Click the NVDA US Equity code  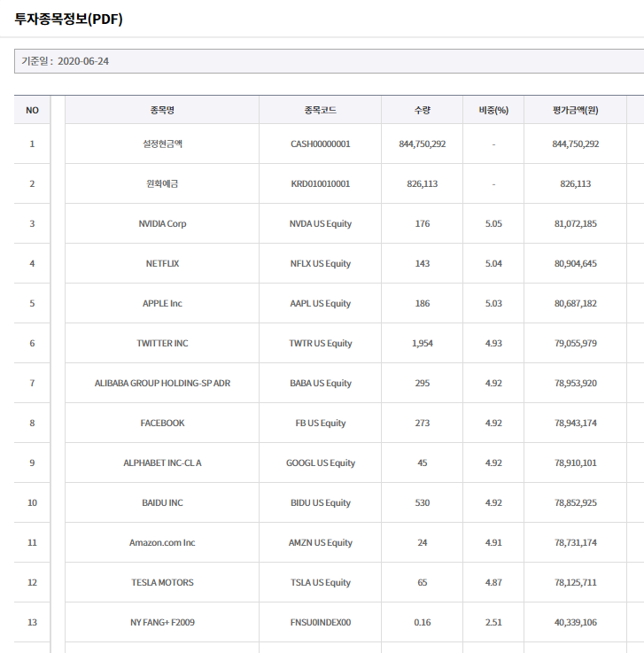click(x=321, y=223)
